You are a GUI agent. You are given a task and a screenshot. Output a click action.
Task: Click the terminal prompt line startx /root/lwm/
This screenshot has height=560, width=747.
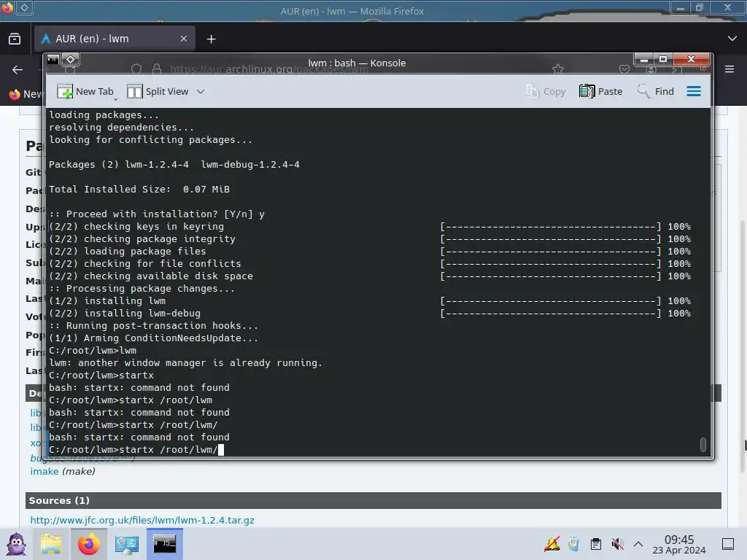(136, 449)
